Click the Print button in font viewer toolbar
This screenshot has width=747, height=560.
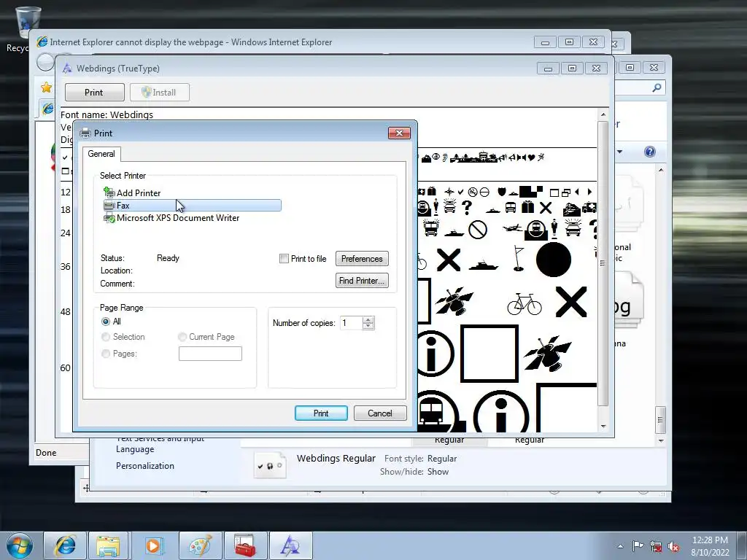[x=94, y=93]
